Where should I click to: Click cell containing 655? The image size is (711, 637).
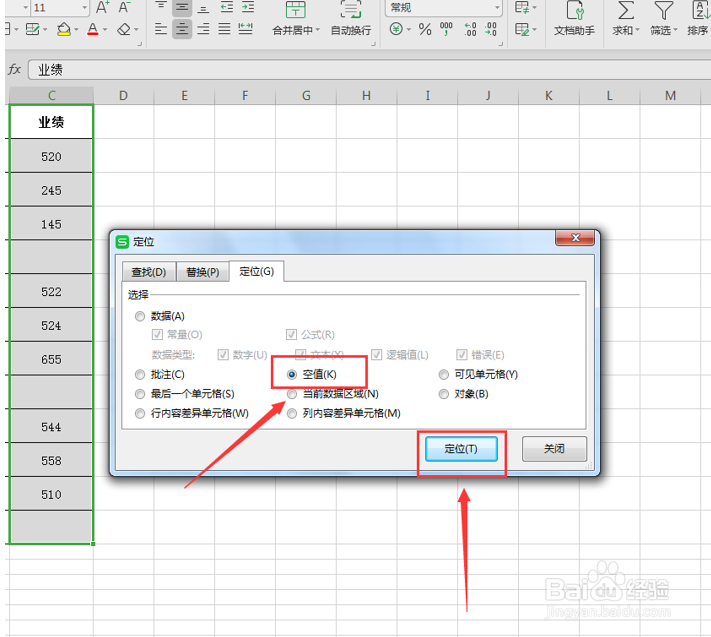point(51,359)
